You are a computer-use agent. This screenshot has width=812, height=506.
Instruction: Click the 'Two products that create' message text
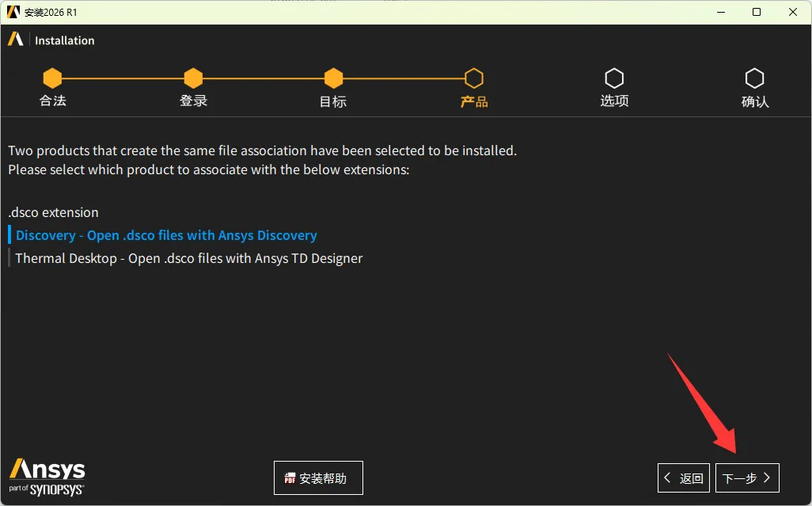263,150
